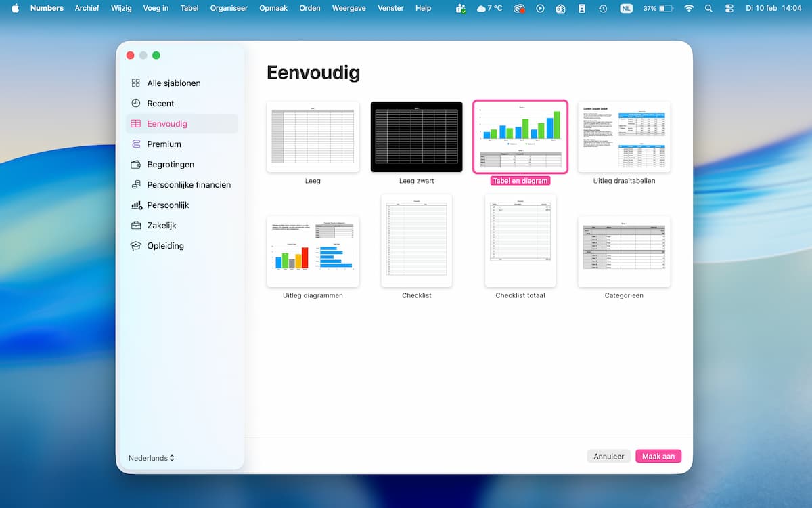Open Spotlight search in menu bar
812x508 pixels.
(708, 9)
